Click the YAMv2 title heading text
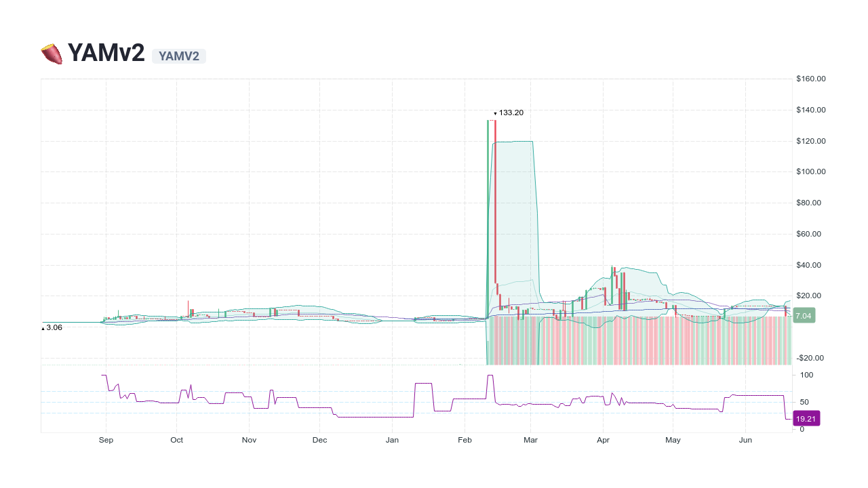The width and height of the screenshot is (868, 488). 106,52
